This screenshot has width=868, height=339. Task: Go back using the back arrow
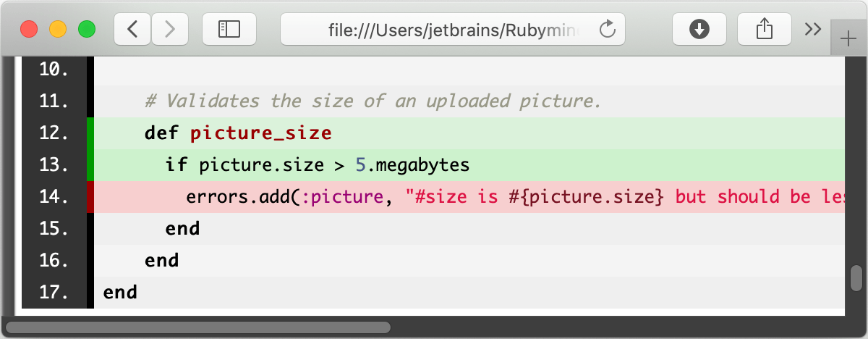[132, 29]
